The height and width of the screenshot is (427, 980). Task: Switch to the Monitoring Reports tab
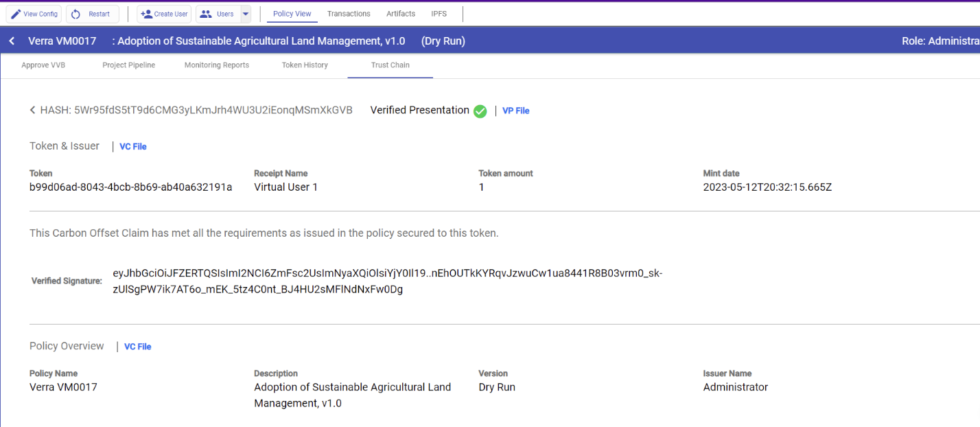click(217, 65)
